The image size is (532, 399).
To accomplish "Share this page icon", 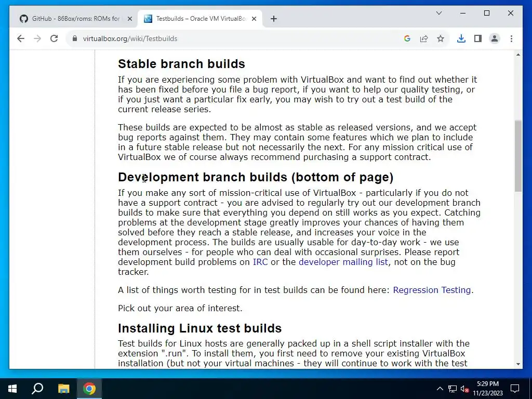I will point(424,38).
